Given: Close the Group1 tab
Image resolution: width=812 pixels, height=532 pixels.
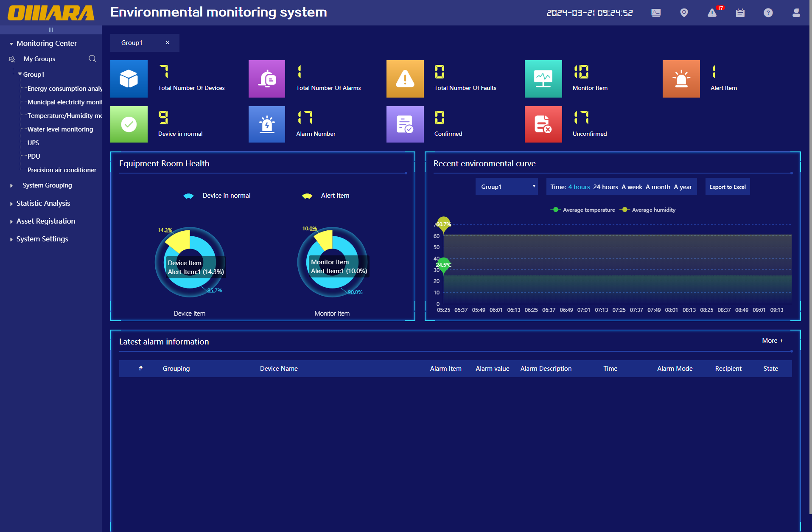Looking at the screenshot, I should (168, 43).
